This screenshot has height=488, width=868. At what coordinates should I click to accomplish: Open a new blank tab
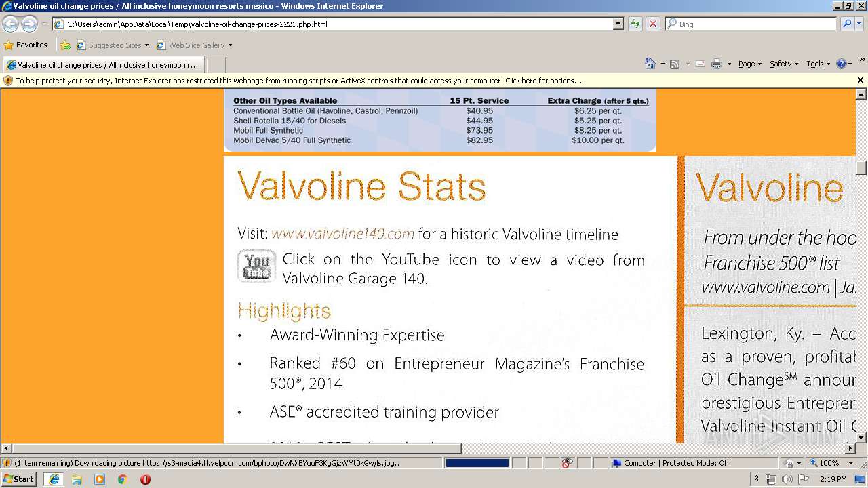point(216,65)
